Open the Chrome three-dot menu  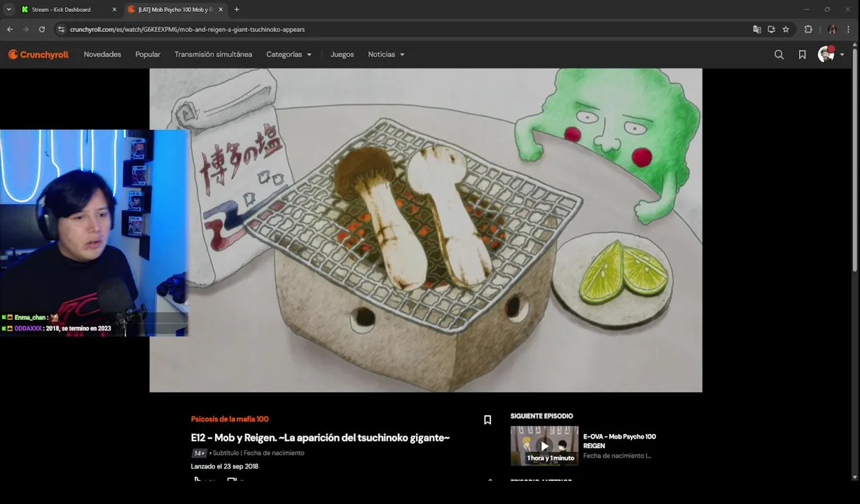point(849,29)
